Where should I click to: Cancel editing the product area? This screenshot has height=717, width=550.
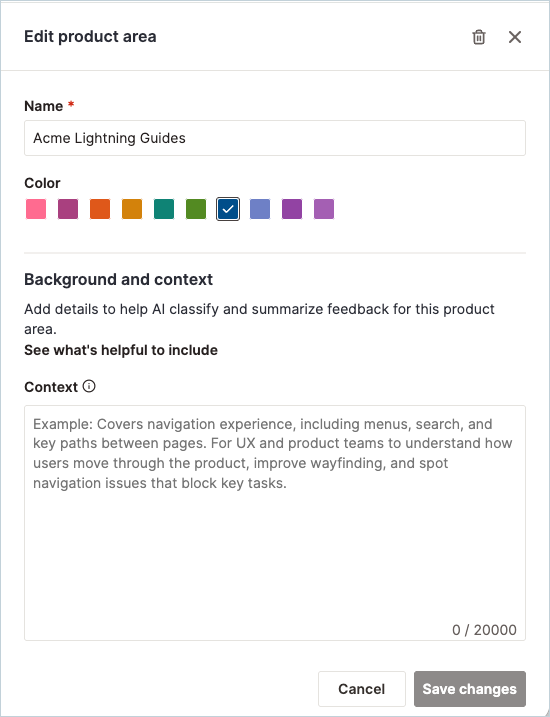click(x=362, y=689)
